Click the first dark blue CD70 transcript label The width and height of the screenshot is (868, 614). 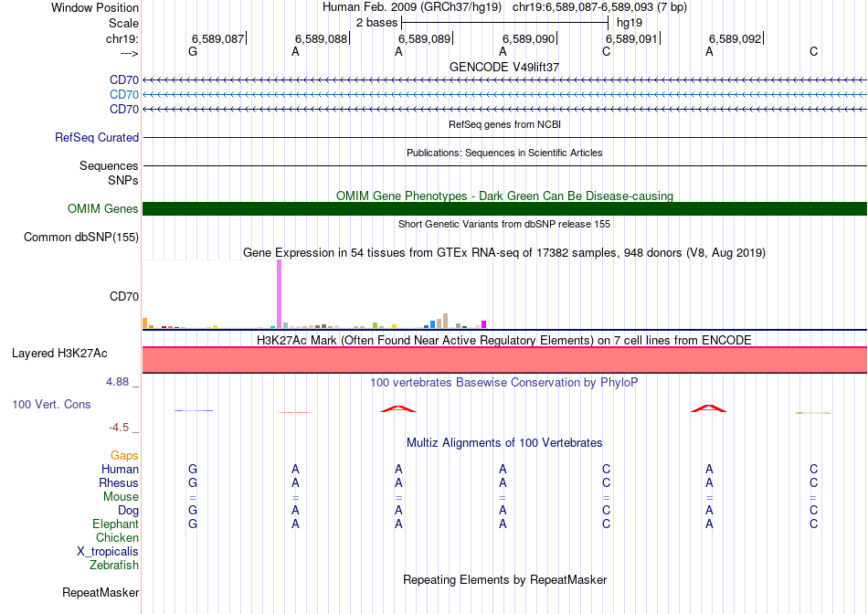pyautogui.click(x=124, y=80)
